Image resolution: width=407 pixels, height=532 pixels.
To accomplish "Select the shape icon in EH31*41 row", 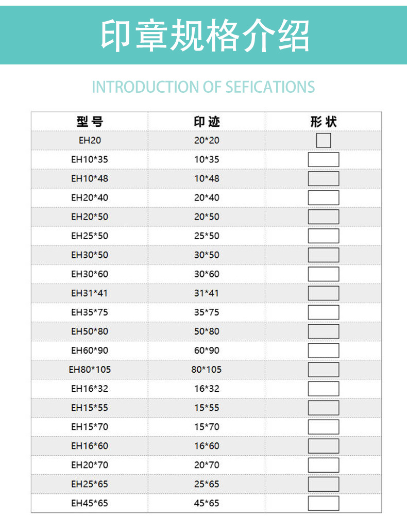I will [x=324, y=293].
